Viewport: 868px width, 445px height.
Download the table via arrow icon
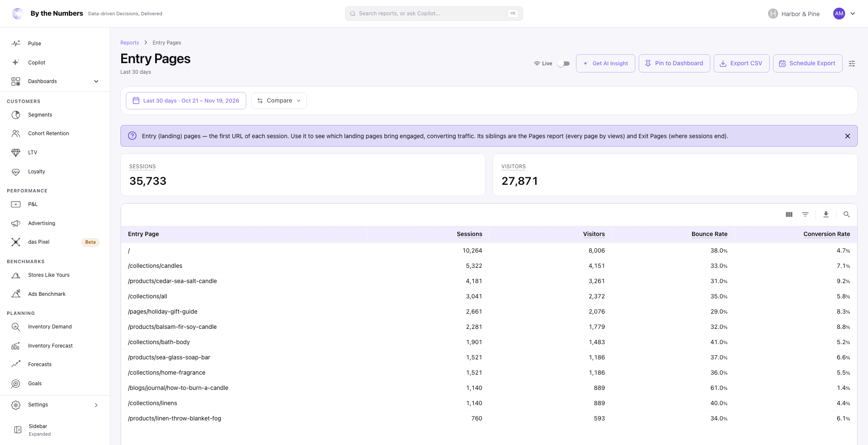click(826, 214)
